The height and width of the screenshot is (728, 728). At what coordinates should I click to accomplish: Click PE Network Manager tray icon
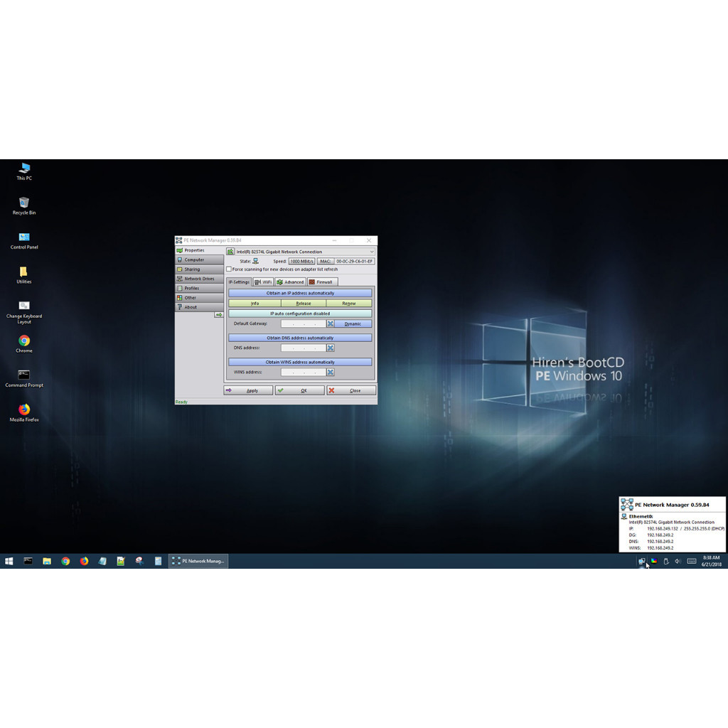pos(642,561)
